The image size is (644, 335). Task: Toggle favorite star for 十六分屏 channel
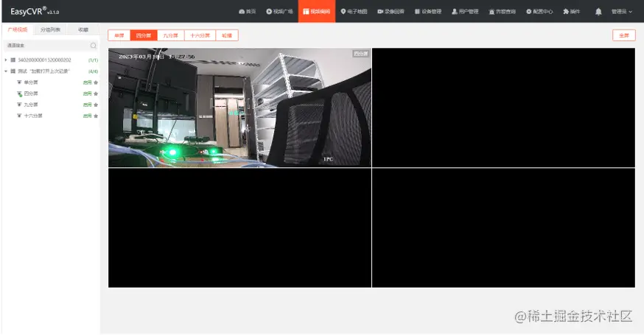pyautogui.click(x=96, y=116)
